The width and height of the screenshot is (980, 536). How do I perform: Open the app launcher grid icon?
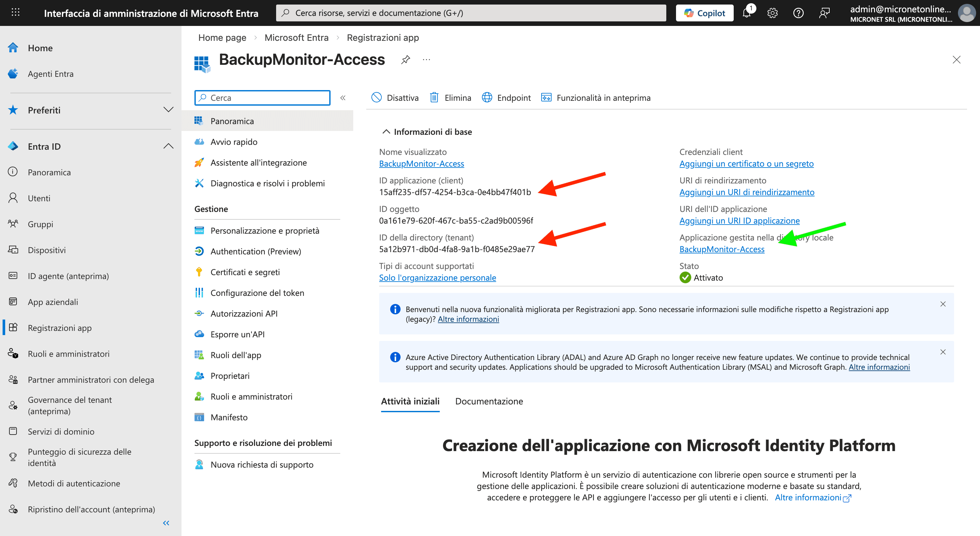coord(15,13)
